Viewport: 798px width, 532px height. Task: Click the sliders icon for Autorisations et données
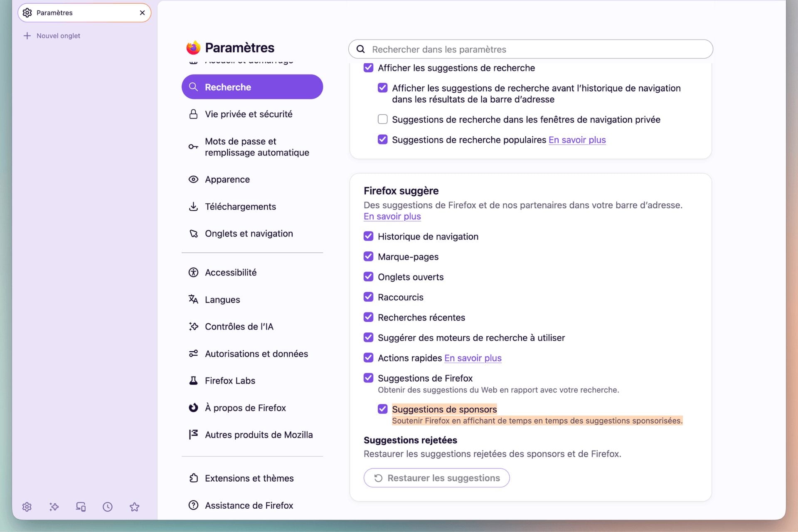tap(193, 354)
